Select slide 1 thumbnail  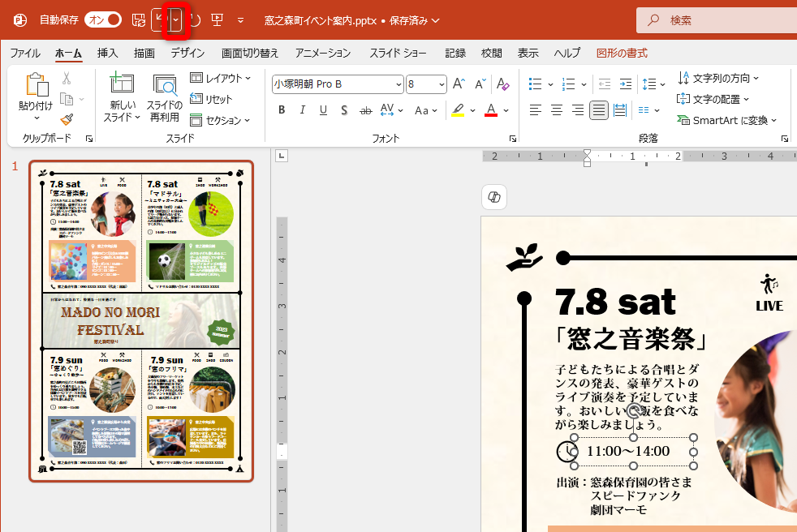141,321
